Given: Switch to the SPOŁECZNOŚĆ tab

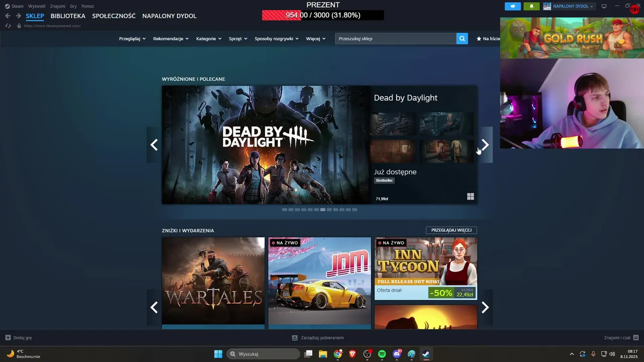Looking at the screenshot, I should tap(114, 16).
